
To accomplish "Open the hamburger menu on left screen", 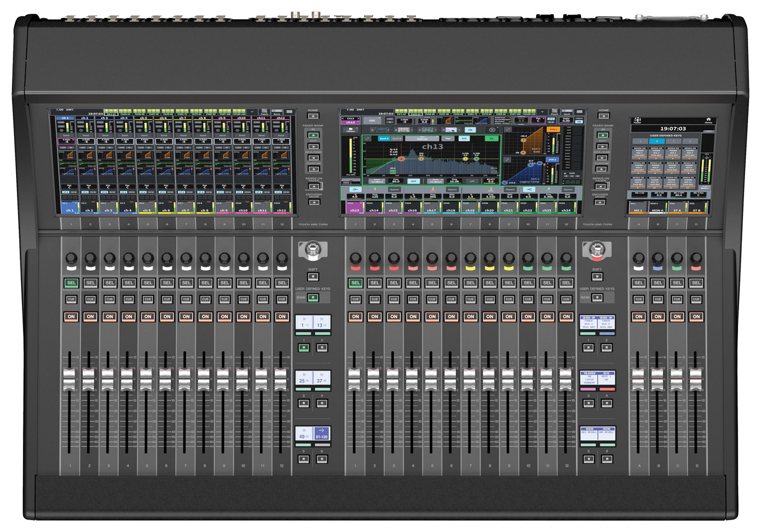I will (289, 112).
